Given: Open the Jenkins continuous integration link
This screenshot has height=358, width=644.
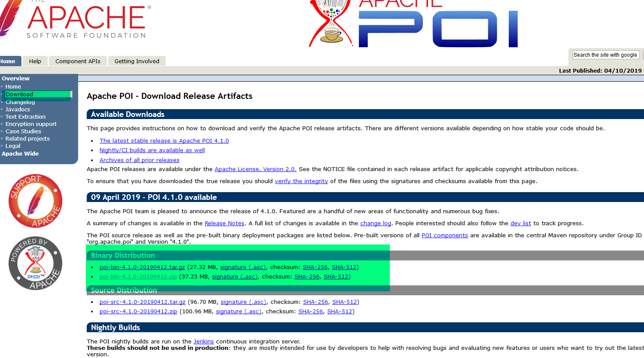Looking at the screenshot, I should coord(204,341).
